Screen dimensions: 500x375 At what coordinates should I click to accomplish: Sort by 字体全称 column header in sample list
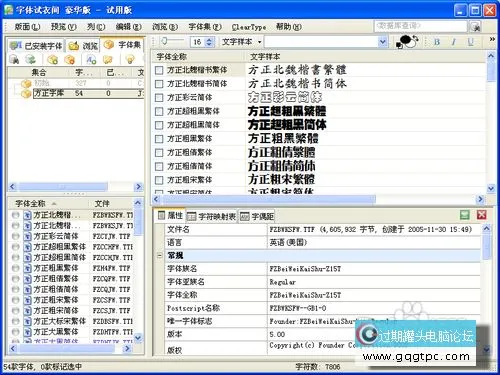(199, 57)
